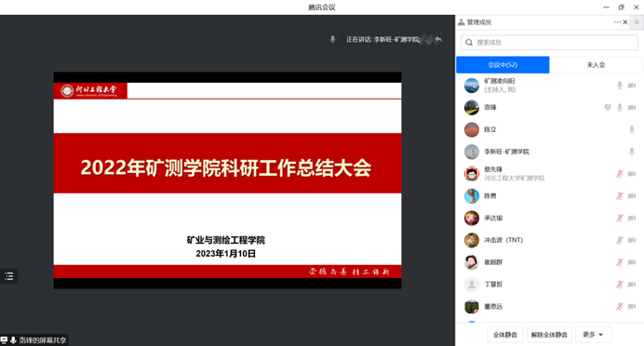Click avatar of 冲击波 (TNT)
This screenshot has width=644, height=346.
tap(472, 240)
